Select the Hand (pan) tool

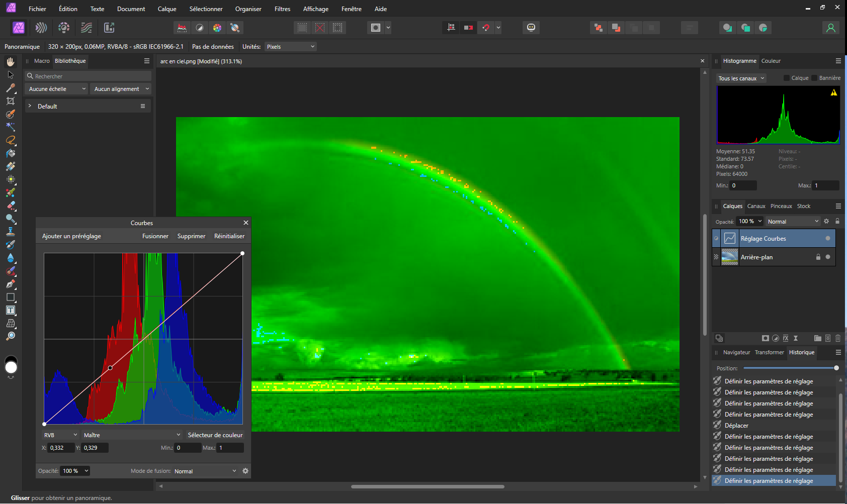pyautogui.click(x=11, y=62)
